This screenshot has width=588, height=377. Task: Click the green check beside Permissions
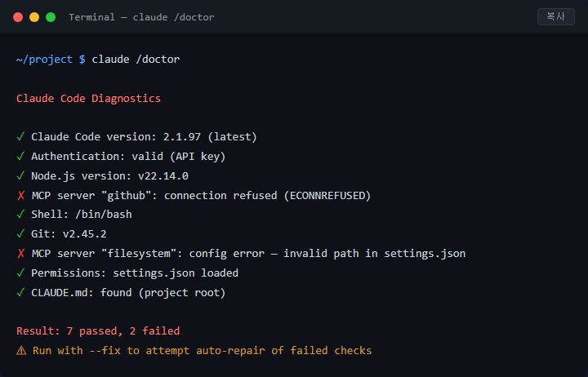click(x=20, y=273)
